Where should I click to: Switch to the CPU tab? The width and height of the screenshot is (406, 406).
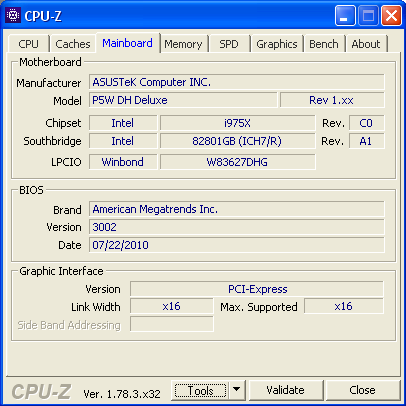click(x=28, y=44)
